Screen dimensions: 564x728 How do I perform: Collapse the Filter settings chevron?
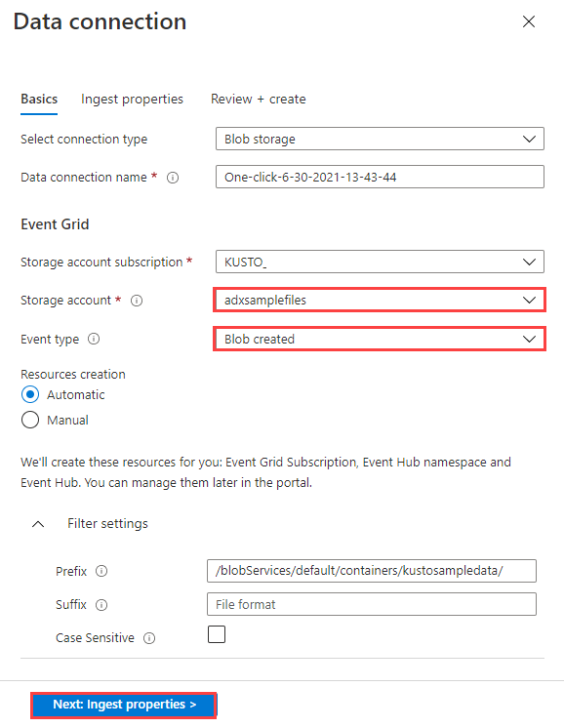(38, 524)
